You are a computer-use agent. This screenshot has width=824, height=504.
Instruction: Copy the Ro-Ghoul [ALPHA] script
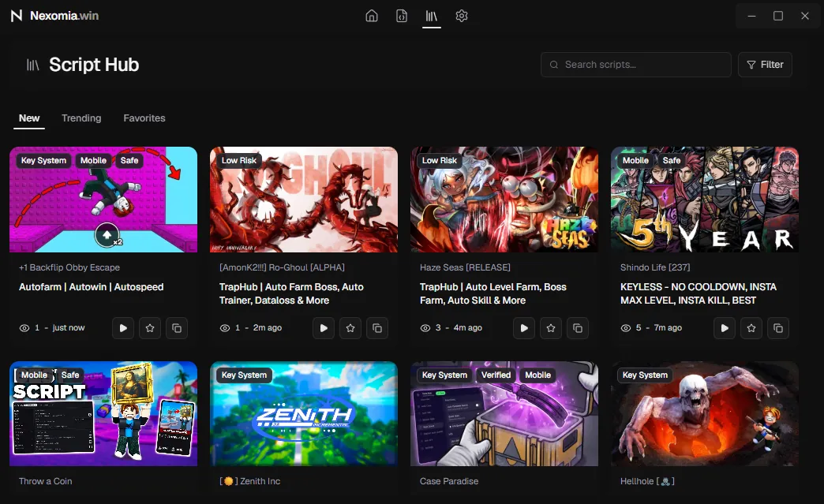click(377, 328)
